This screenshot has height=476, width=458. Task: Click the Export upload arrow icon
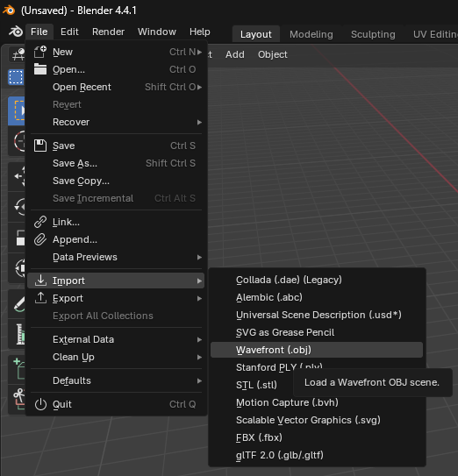(x=40, y=298)
